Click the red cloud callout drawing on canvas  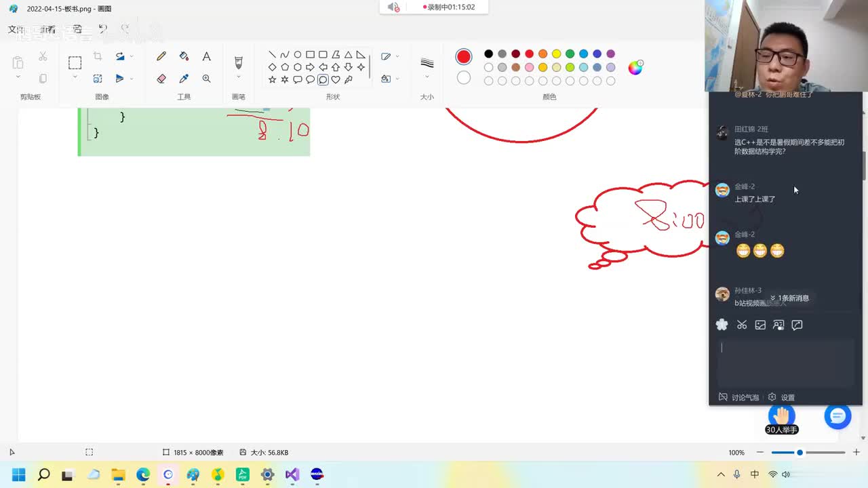(642, 224)
